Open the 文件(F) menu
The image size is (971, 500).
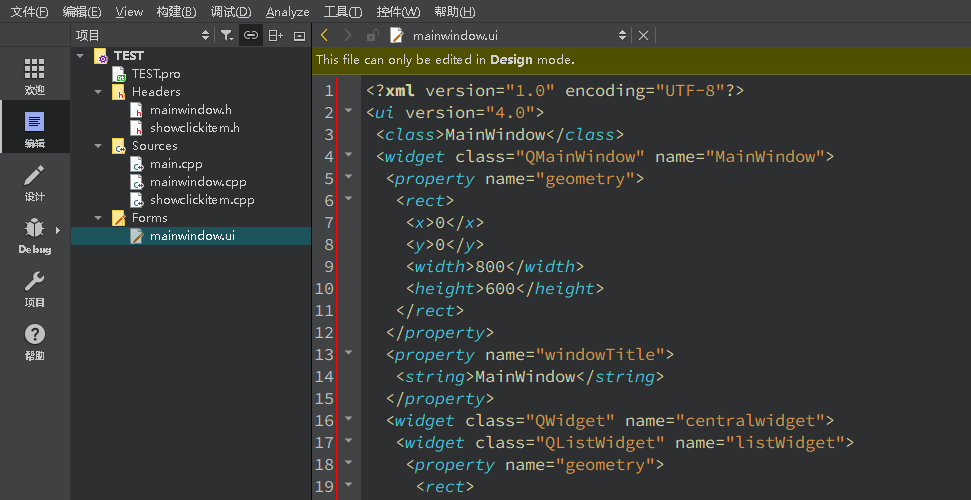pos(29,12)
